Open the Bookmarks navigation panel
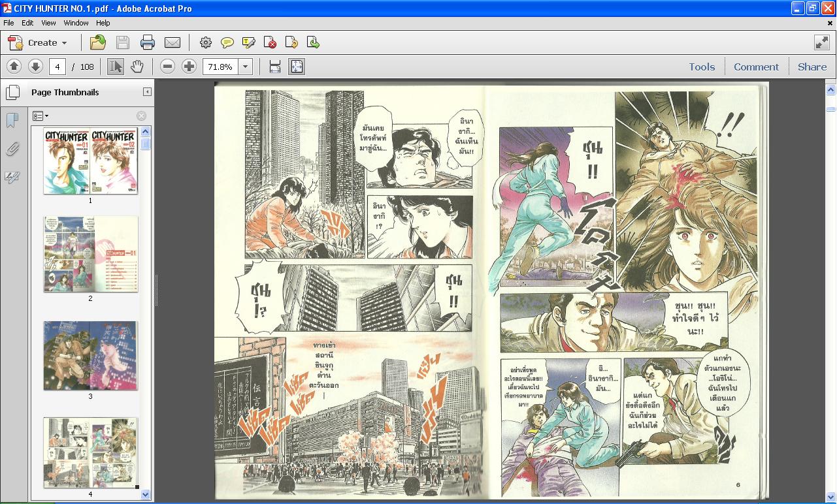This screenshot has height=504, width=837. click(12, 121)
